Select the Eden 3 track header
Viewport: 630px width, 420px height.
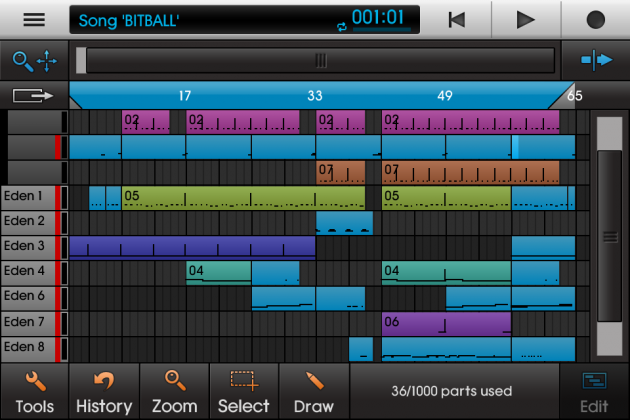[x=28, y=248]
